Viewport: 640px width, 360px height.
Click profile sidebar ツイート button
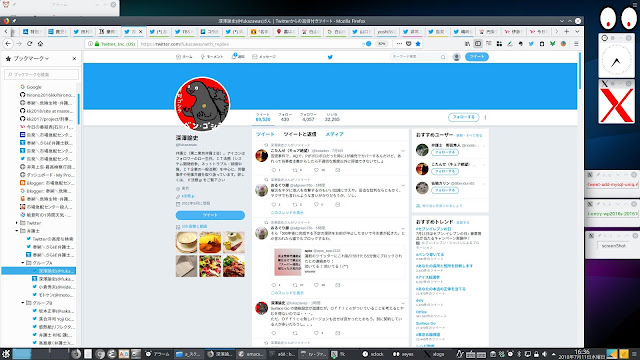(210, 215)
